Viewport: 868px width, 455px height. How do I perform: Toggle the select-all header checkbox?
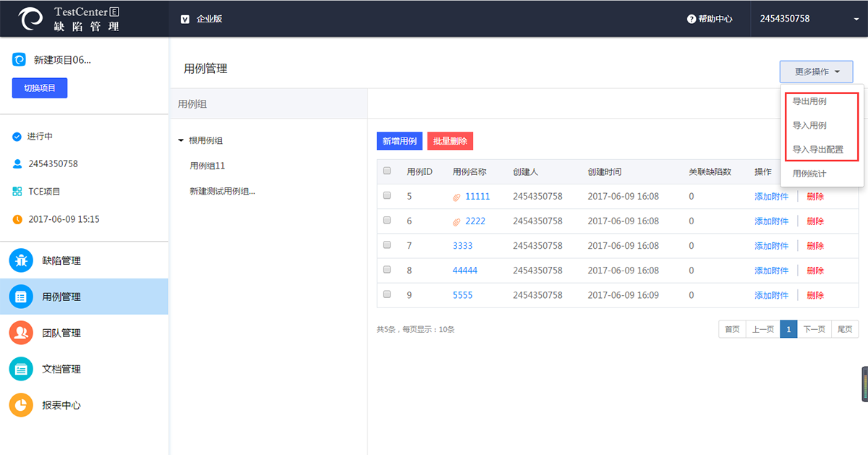tap(387, 171)
